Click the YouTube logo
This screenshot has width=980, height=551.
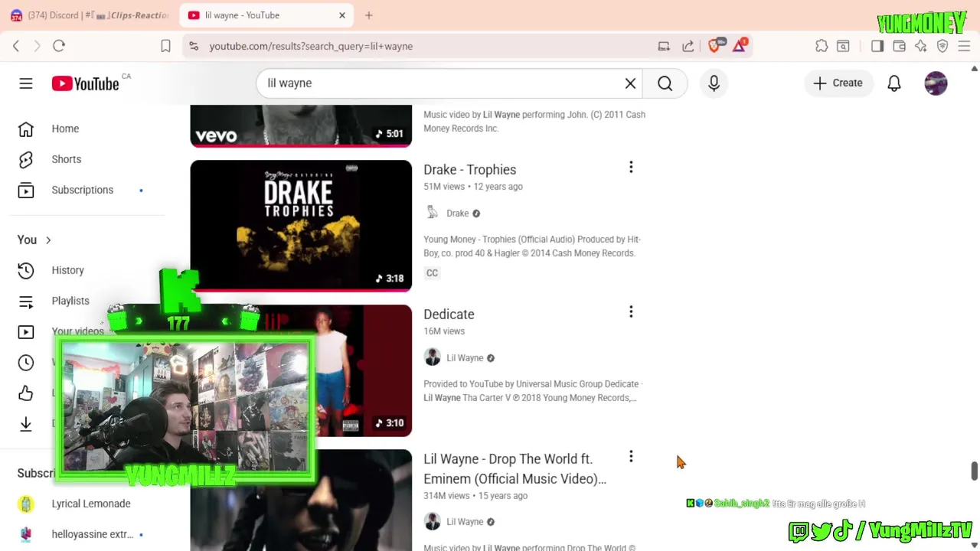(x=86, y=83)
